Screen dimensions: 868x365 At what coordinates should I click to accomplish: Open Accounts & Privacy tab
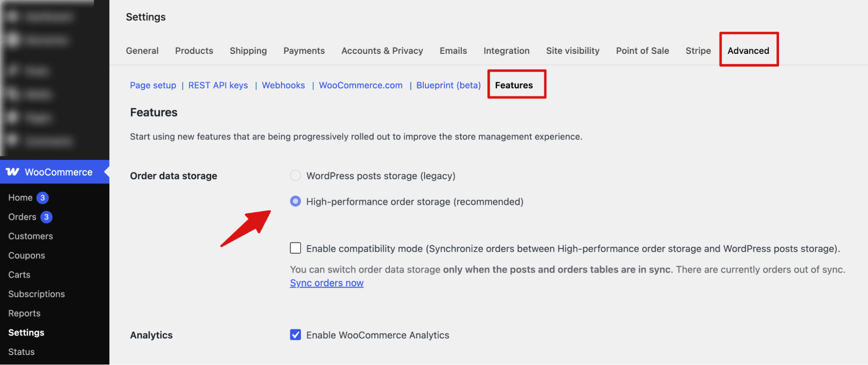pyautogui.click(x=382, y=51)
